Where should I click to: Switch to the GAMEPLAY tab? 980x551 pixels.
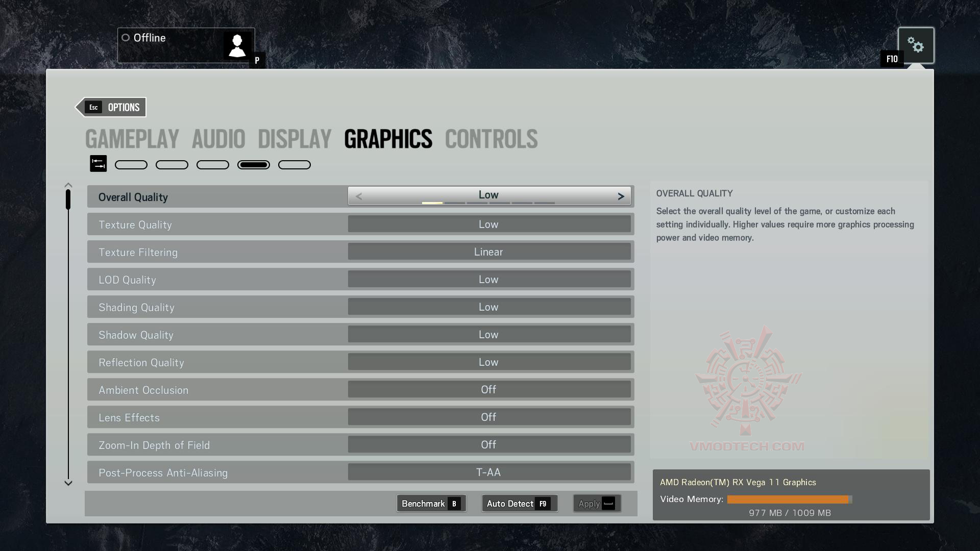click(131, 139)
